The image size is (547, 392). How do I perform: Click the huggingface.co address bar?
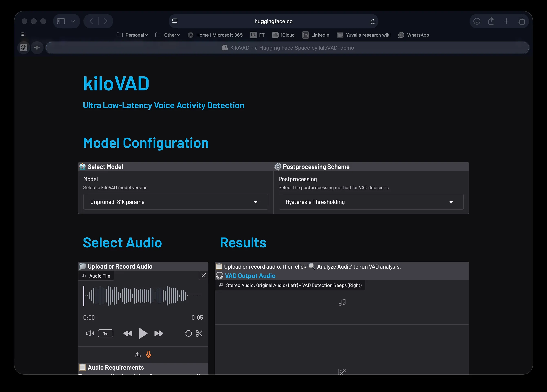click(273, 21)
